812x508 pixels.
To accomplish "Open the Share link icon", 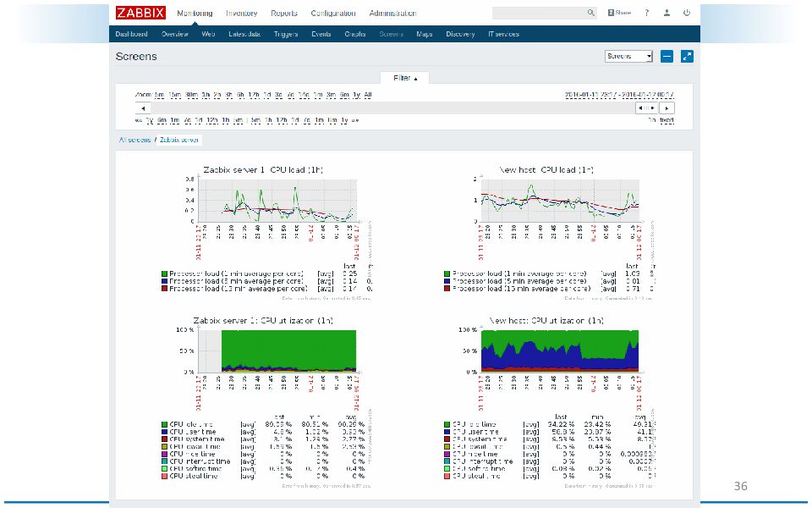I will pyautogui.click(x=619, y=14).
